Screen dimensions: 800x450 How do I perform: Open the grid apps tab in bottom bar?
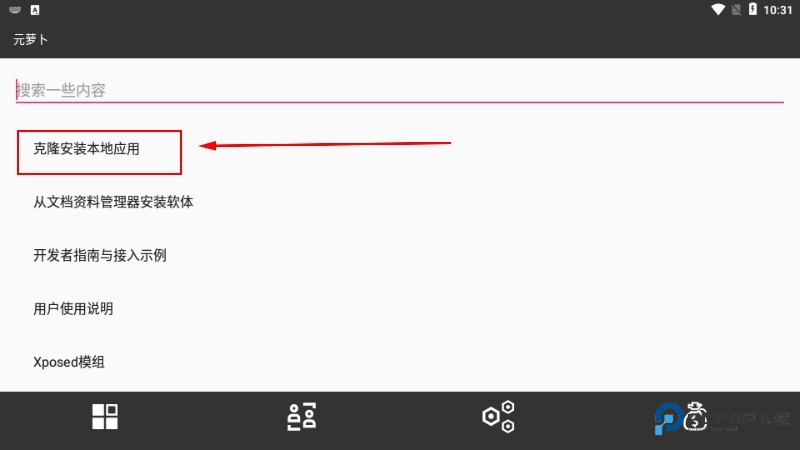(105, 416)
